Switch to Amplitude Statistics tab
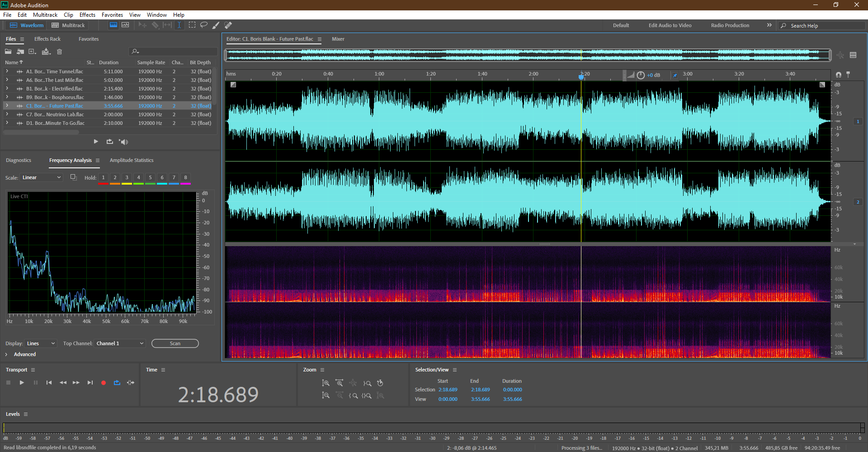868x452 pixels. [x=132, y=160]
